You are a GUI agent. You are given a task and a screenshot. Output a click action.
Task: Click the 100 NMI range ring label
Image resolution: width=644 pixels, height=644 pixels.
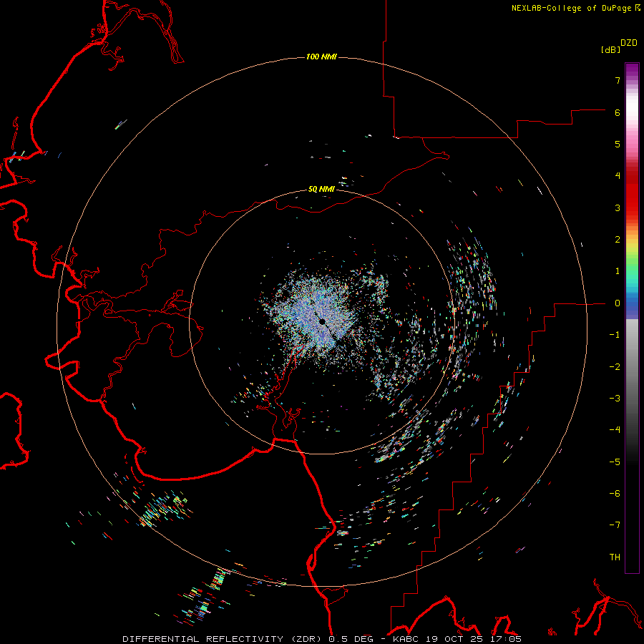[x=321, y=57]
